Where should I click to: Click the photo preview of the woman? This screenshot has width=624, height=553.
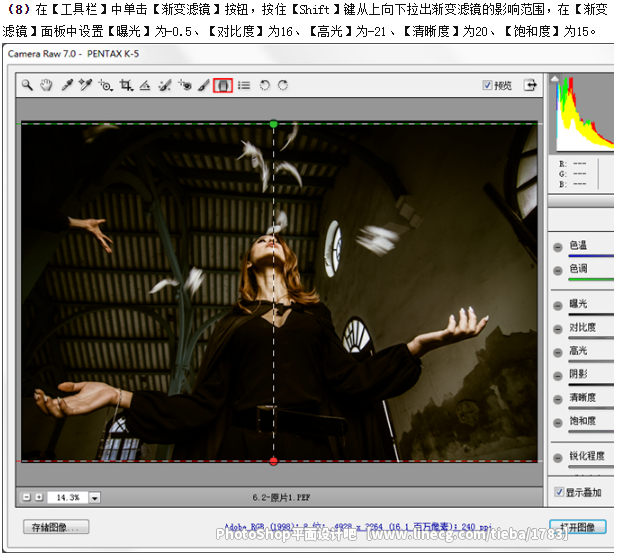click(279, 292)
